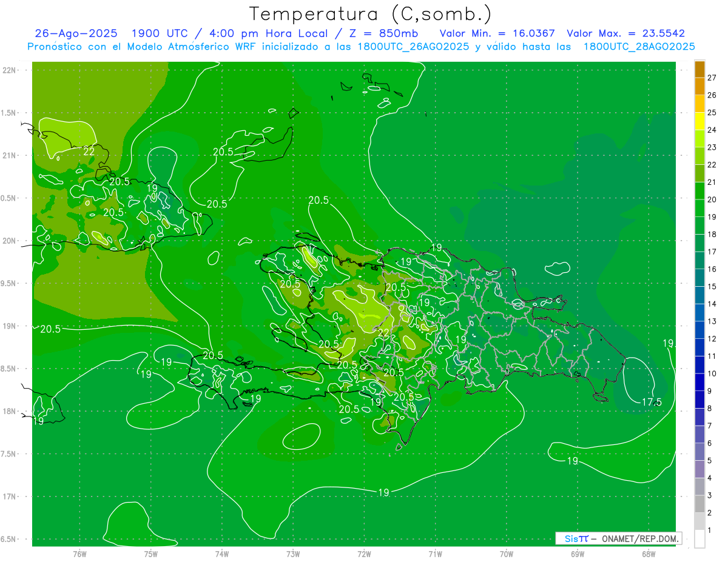Click legend value 2

(710, 513)
